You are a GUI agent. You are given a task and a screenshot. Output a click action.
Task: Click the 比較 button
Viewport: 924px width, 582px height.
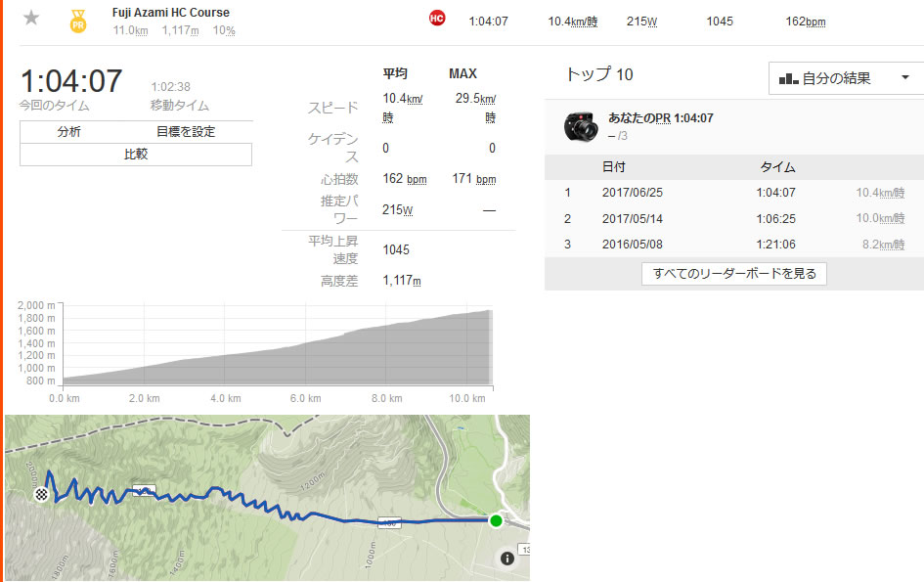(136, 155)
